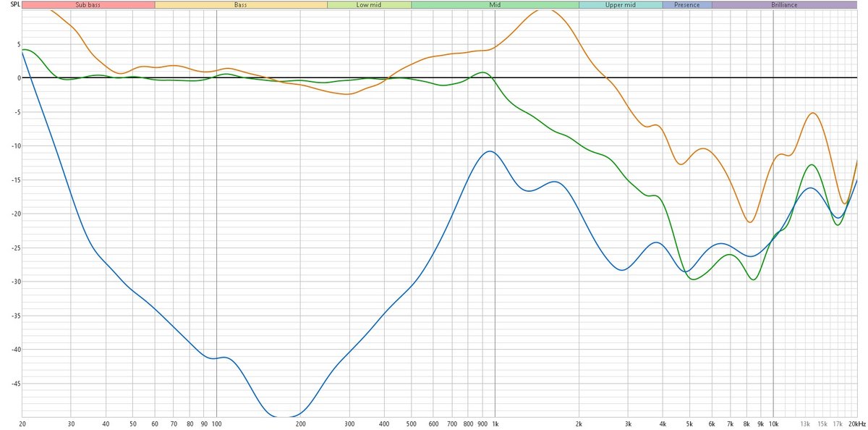Select the 100 Hz frequency axis label
Screen dimensions: 868x430
pyautogui.click(x=216, y=424)
